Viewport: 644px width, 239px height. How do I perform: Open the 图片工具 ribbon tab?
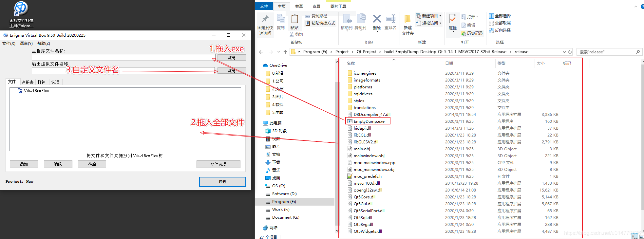point(338,6)
